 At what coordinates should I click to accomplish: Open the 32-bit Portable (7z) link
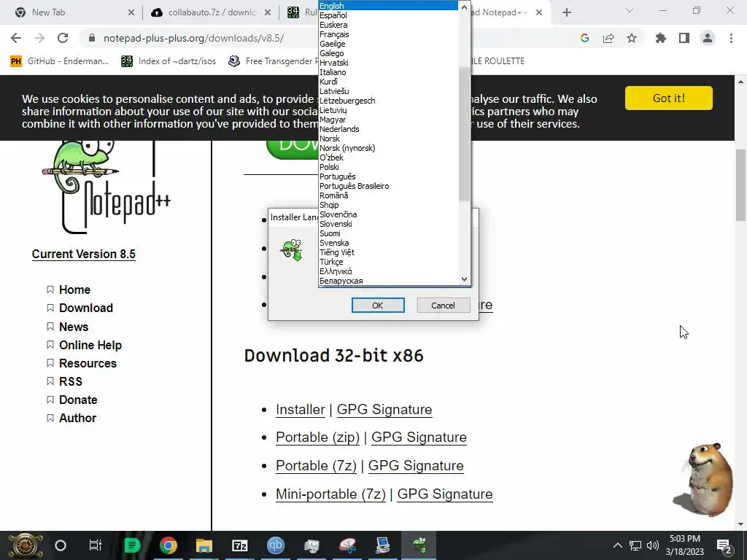[x=316, y=465]
